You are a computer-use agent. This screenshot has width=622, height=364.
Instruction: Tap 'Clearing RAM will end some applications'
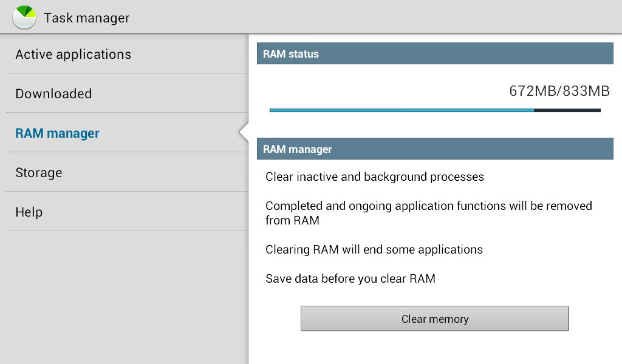tap(374, 249)
